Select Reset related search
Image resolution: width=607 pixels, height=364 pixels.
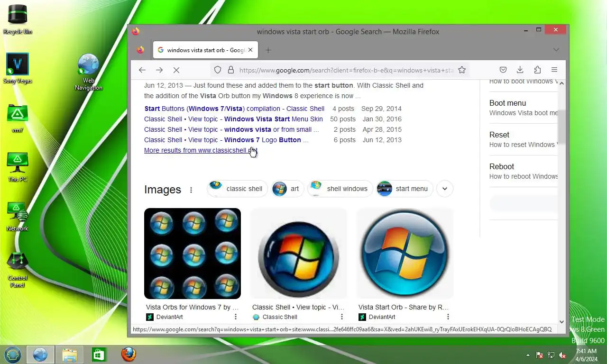click(x=523, y=139)
